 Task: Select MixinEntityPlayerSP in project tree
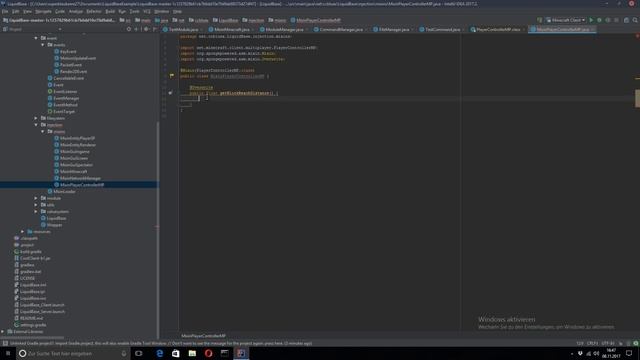(78, 138)
